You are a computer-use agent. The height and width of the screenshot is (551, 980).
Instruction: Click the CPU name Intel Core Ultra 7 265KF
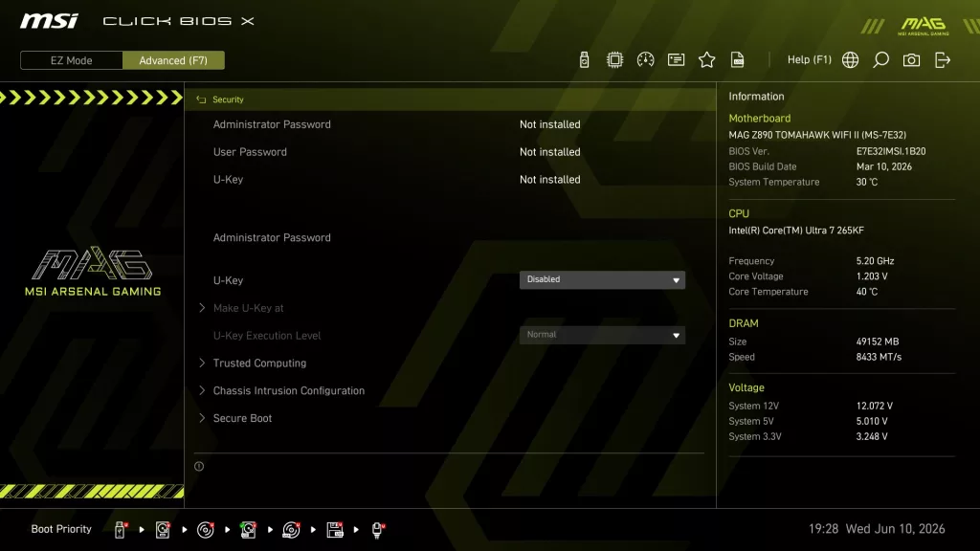click(796, 231)
